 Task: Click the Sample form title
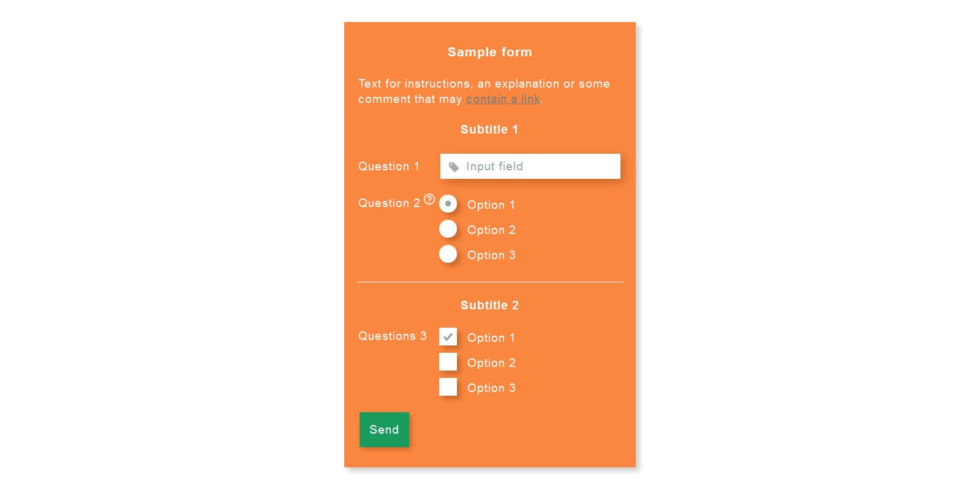pyautogui.click(x=490, y=52)
